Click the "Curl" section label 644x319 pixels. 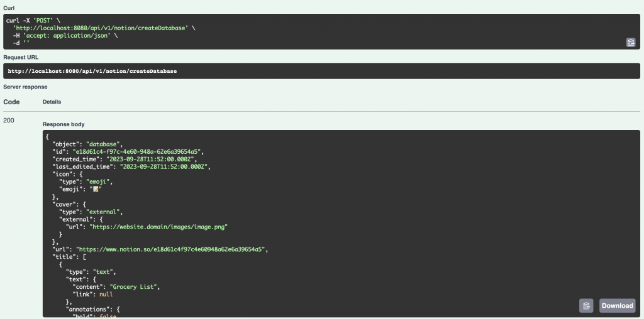point(9,8)
